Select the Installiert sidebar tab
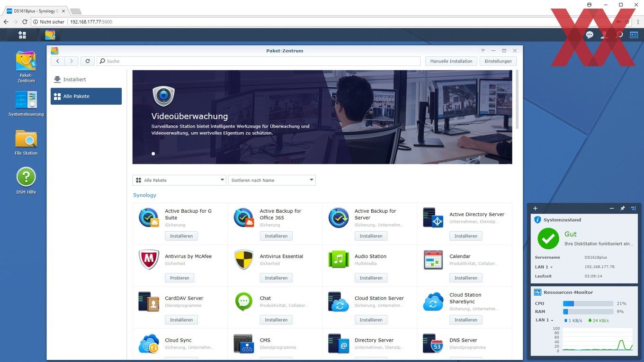644x362 pixels. tap(86, 80)
